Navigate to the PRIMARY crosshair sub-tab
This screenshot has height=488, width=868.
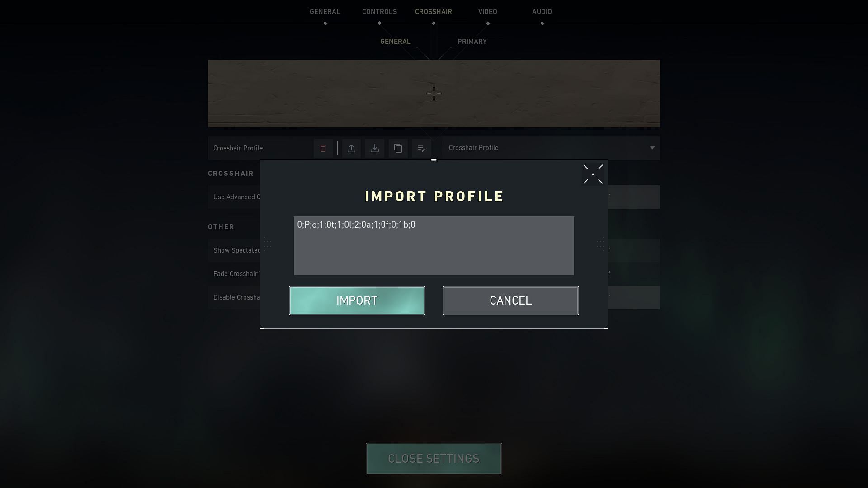472,41
